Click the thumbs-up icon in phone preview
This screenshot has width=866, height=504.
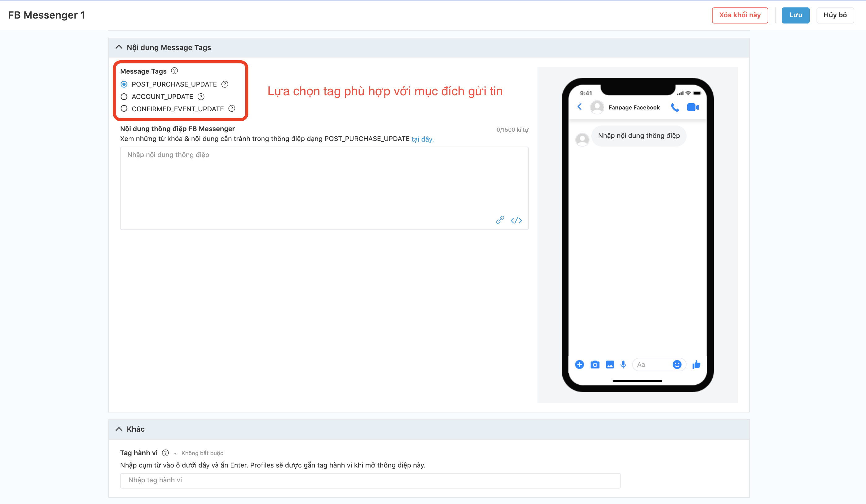pos(696,365)
